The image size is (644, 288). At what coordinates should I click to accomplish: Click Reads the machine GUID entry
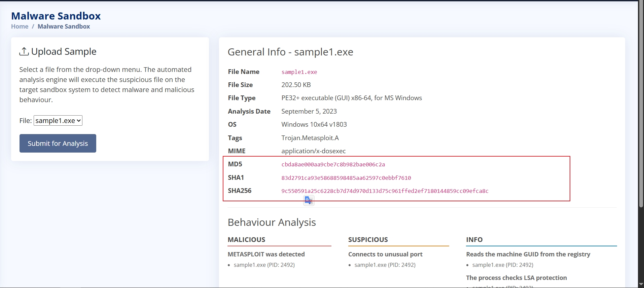coord(528,254)
